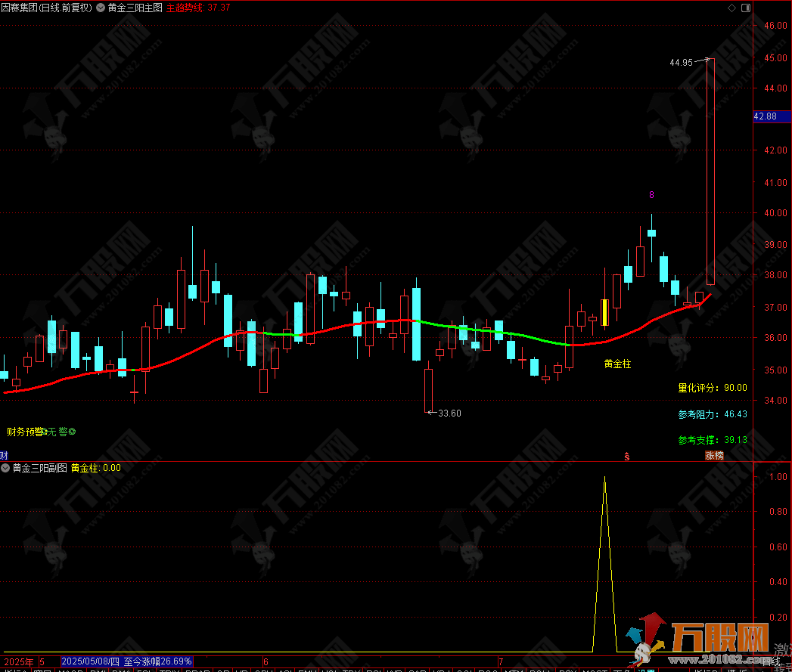Click the 36.00 price axis label
The height and width of the screenshot is (672, 792).
[775, 338]
